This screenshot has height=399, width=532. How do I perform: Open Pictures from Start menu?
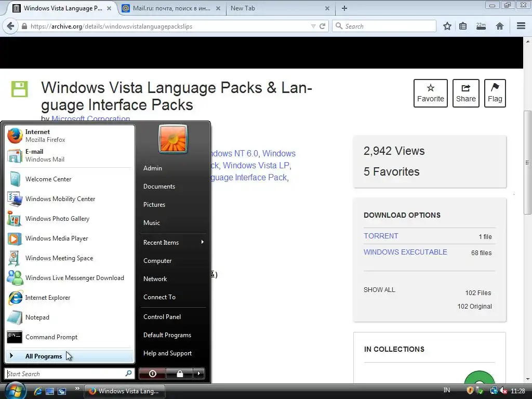click(x=154, y=205)
